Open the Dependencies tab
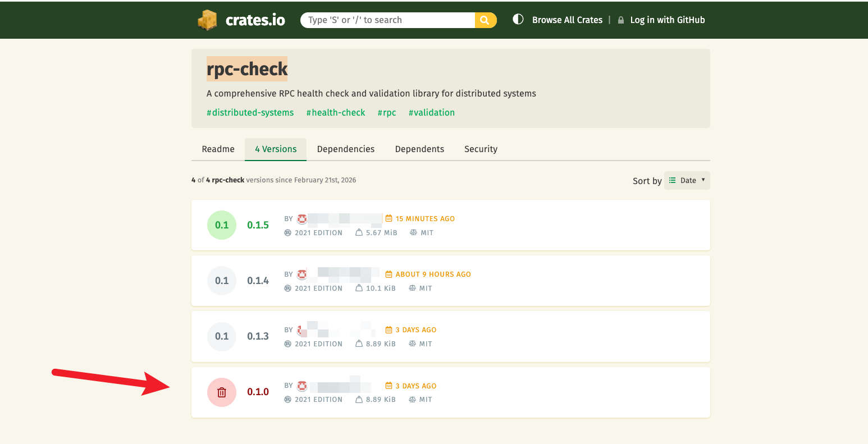Screen dimensions: 868x444 345,149
